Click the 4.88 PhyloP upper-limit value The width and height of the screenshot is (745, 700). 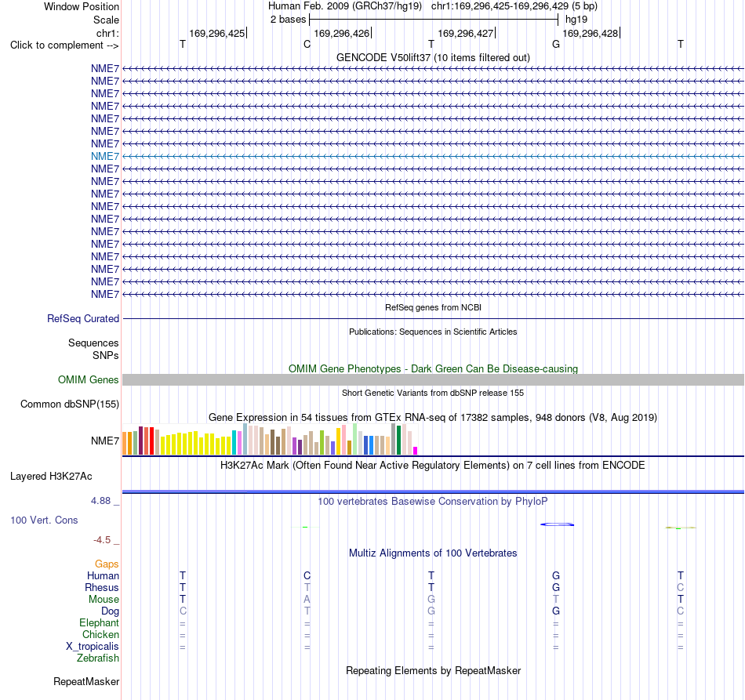pyautogui.click(x=100, y=501)
